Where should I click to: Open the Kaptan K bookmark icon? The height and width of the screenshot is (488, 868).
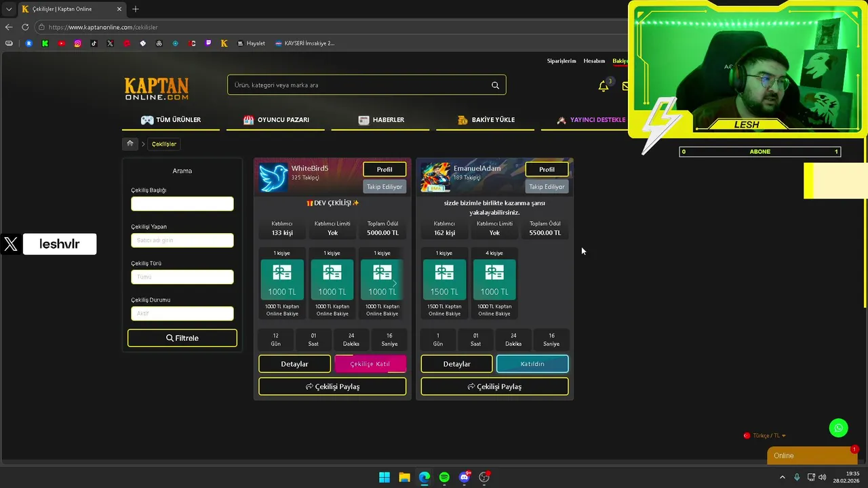point(224,43)
